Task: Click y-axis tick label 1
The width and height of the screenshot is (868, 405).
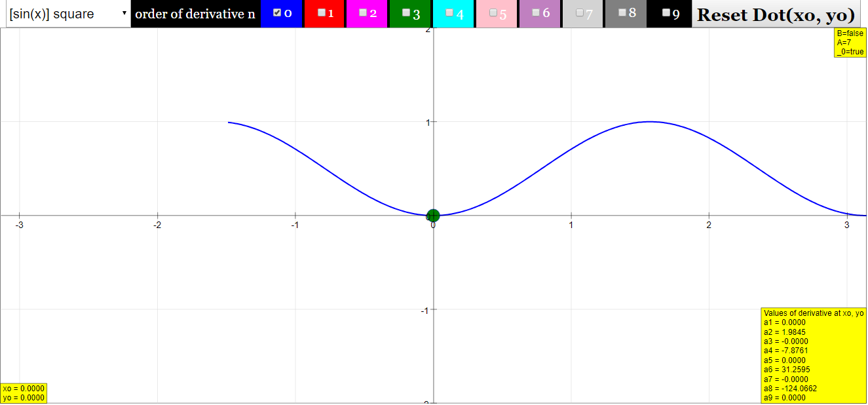Action: pyautogui.click(x=427, y=123)
